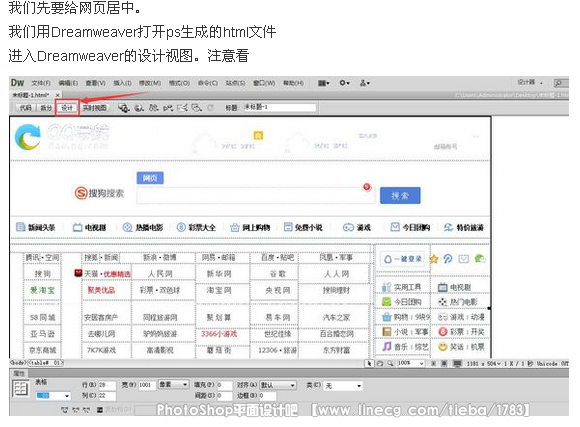Click the 特价旅游 navigation item
580x427 pixels.
464,227
